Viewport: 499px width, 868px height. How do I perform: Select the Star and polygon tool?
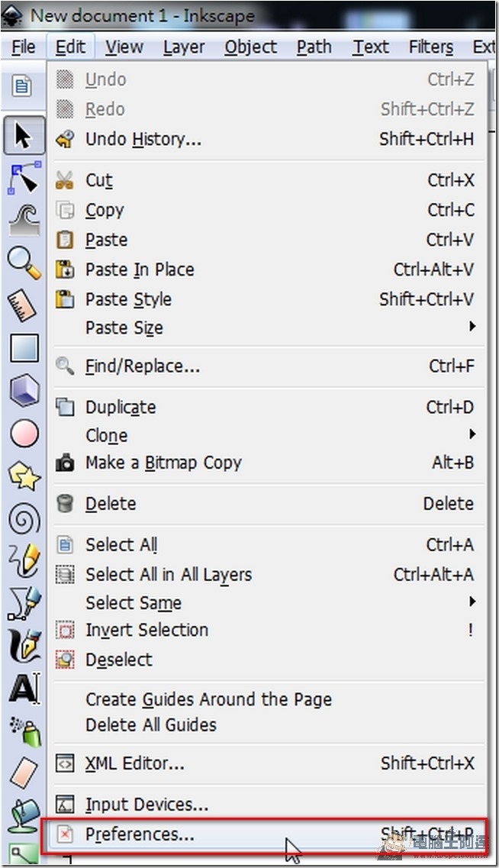click(24, 476)
